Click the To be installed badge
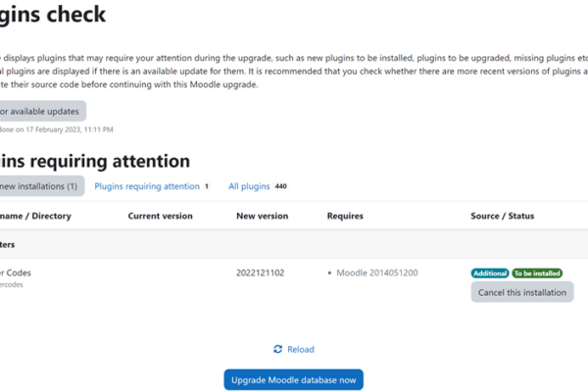This screenshot has width=588, height=392. click(x=537, y=273)
